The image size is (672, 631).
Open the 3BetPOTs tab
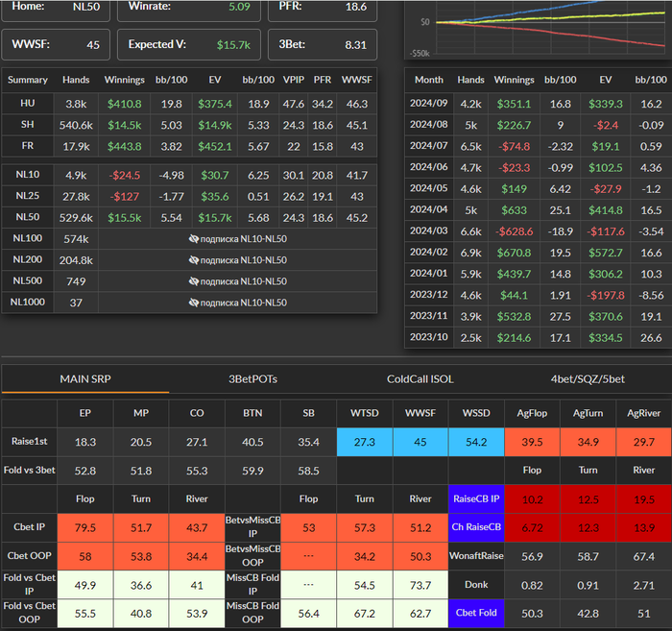click(252, 379)
